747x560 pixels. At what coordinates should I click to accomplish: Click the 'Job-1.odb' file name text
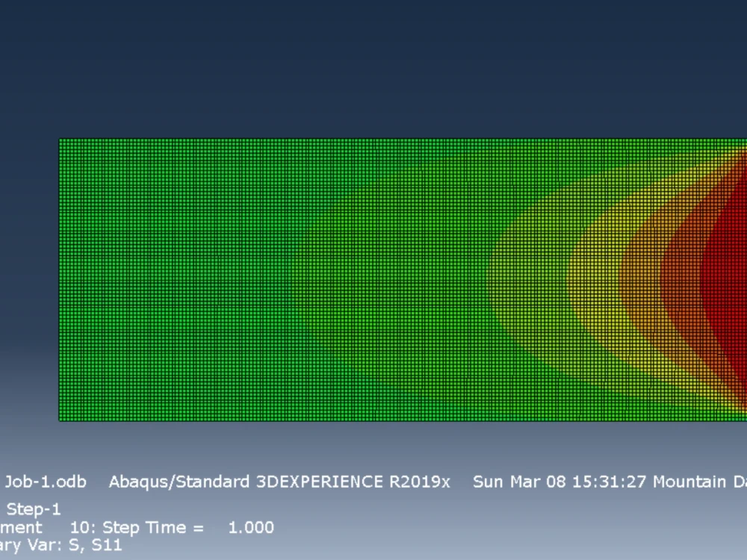(x=46, y=482)
